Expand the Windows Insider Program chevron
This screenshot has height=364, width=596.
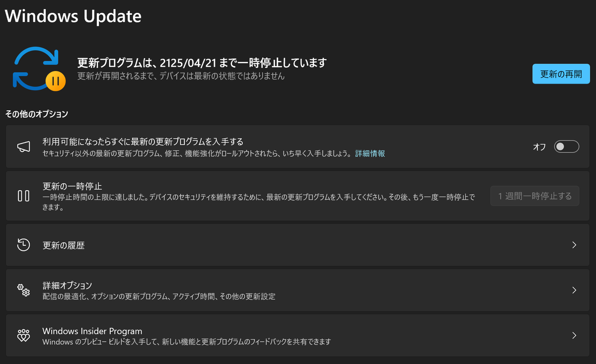[x=574, y=336]
